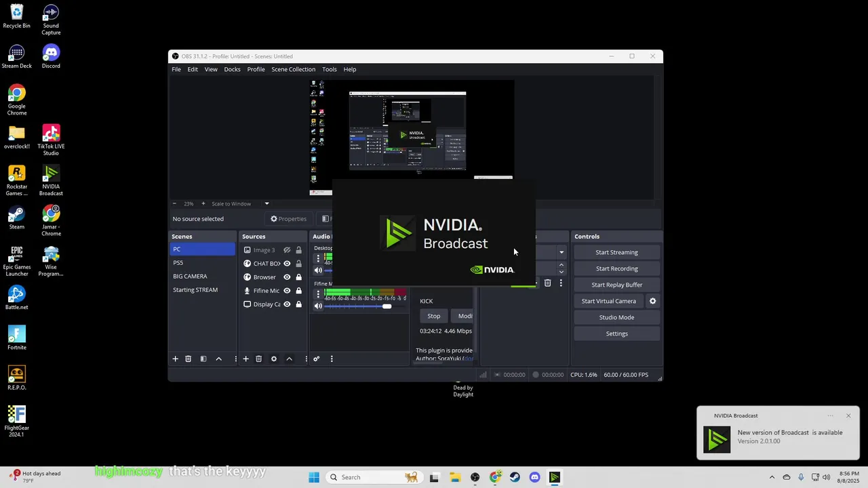Stop the KICK multi-output stream

[434, 316]
